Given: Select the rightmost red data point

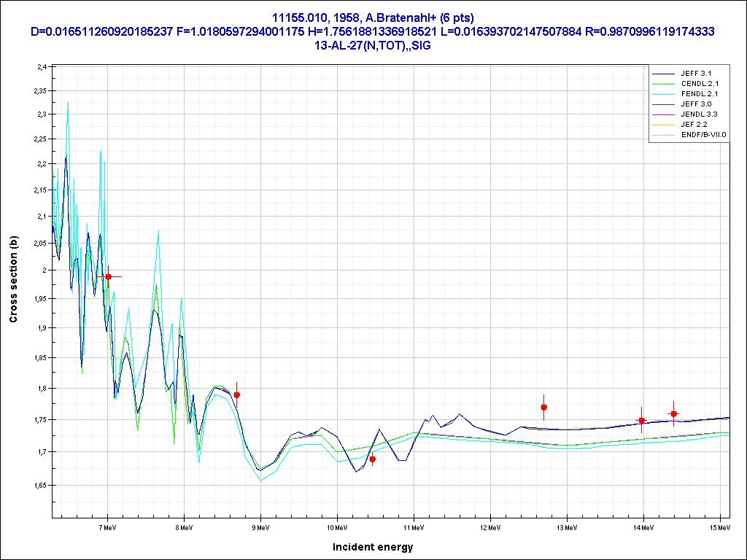Looking at the screenshot, I should (673, 414).
